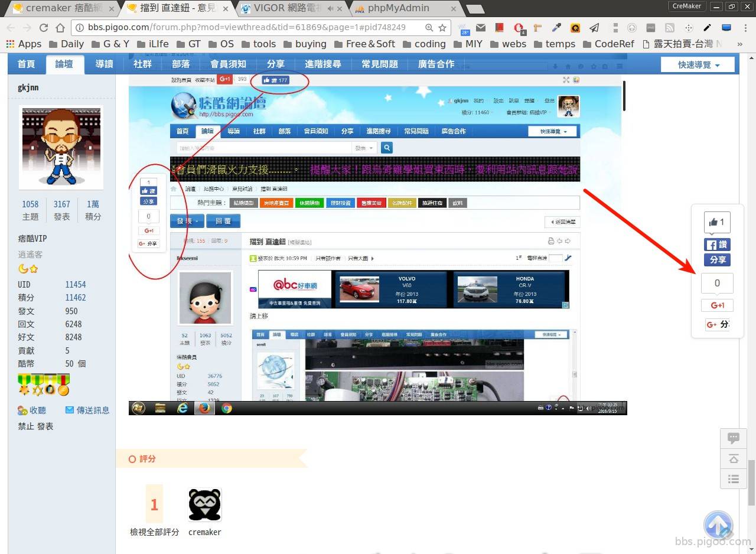Open the red book extension icon

coord(500,28)
